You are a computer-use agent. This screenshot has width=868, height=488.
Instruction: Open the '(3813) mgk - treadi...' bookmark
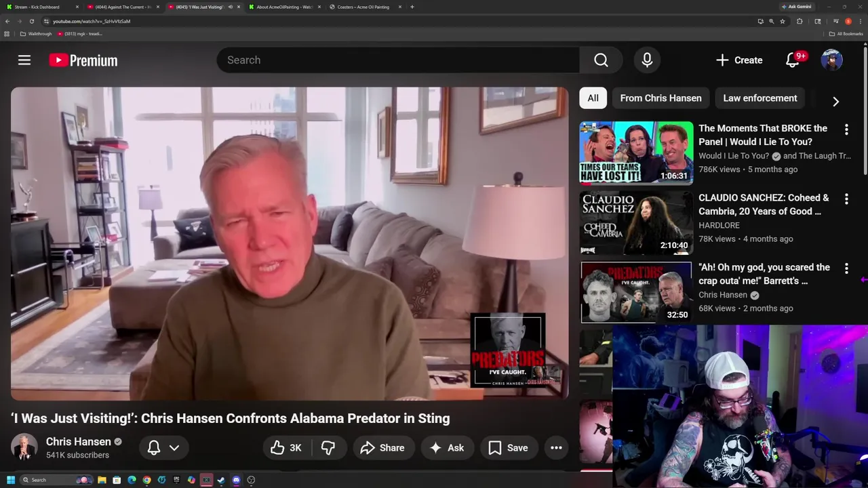coord(81,34)
